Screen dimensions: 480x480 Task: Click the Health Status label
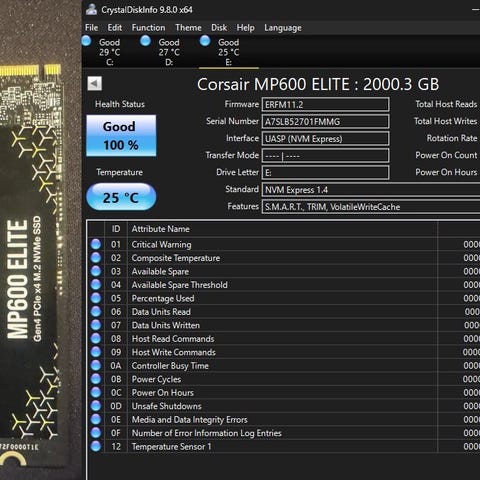tap(120, 104)
